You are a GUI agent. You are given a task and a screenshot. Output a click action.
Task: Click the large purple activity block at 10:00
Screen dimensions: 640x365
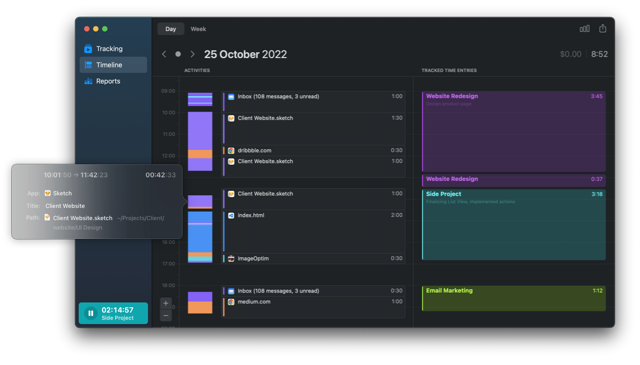pos(200,131)
